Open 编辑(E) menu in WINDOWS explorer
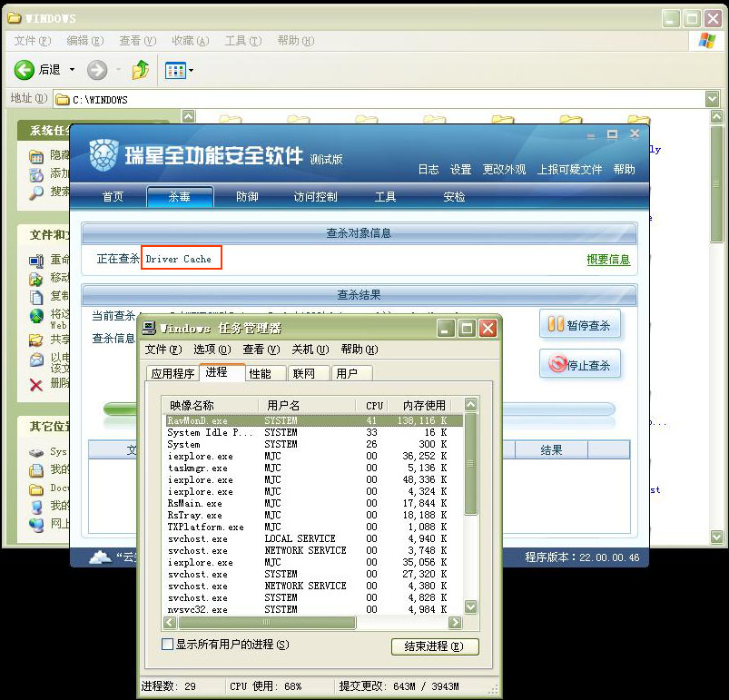Viewport: 729px width, 700px height. [x=84, y=41]
